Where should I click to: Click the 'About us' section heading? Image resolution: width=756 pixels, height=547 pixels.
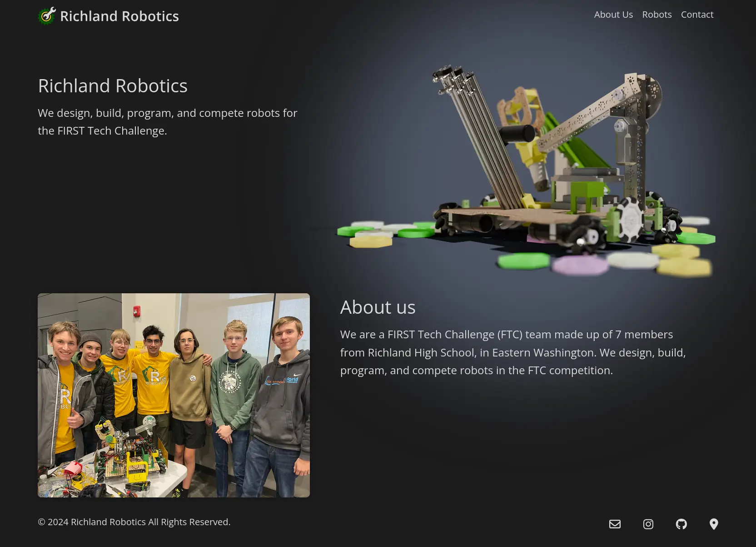click(377, 307)
